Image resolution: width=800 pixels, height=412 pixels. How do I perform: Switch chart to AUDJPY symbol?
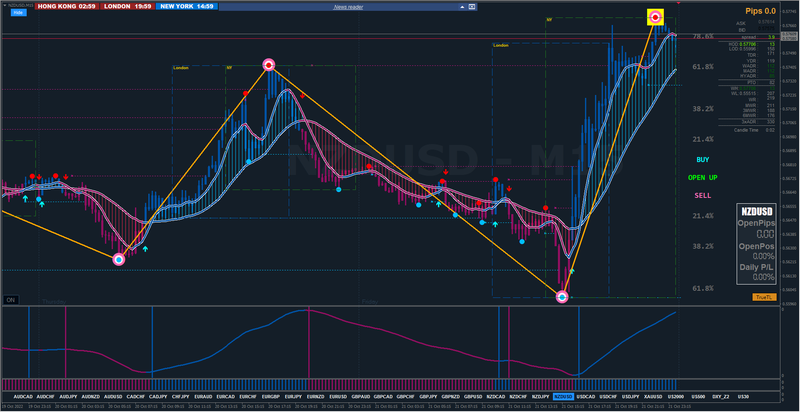click(68, 397)
